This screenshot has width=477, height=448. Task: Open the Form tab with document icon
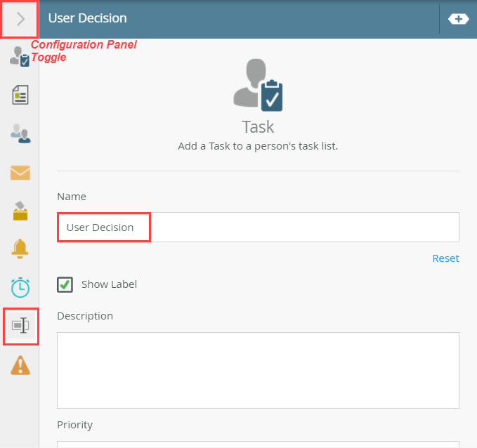[x=20, y=95]
